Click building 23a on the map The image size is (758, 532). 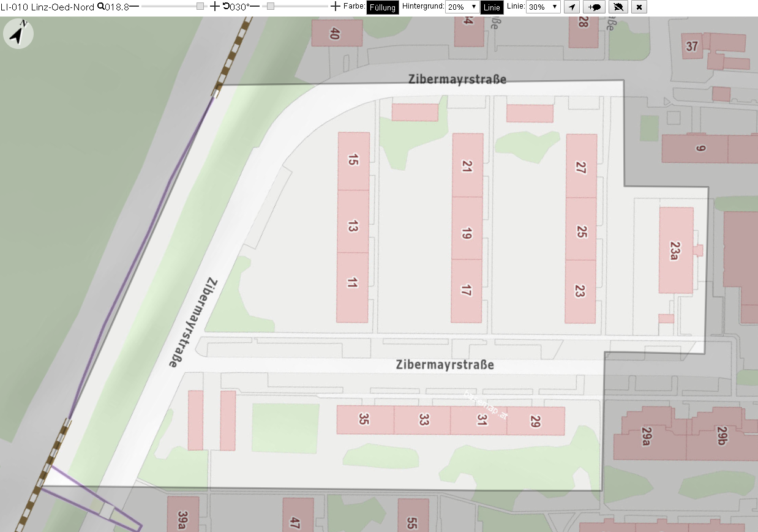point(676,250)
